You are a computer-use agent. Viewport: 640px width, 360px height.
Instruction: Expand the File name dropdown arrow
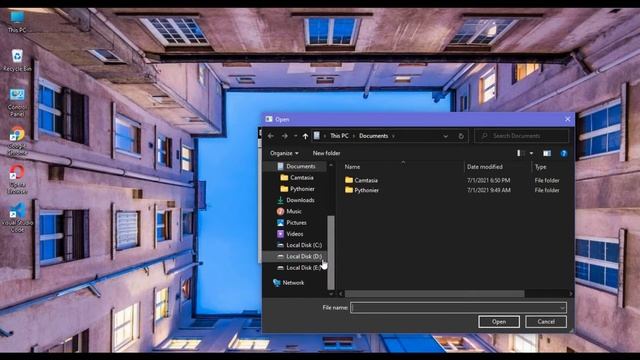tap(562, 308)
